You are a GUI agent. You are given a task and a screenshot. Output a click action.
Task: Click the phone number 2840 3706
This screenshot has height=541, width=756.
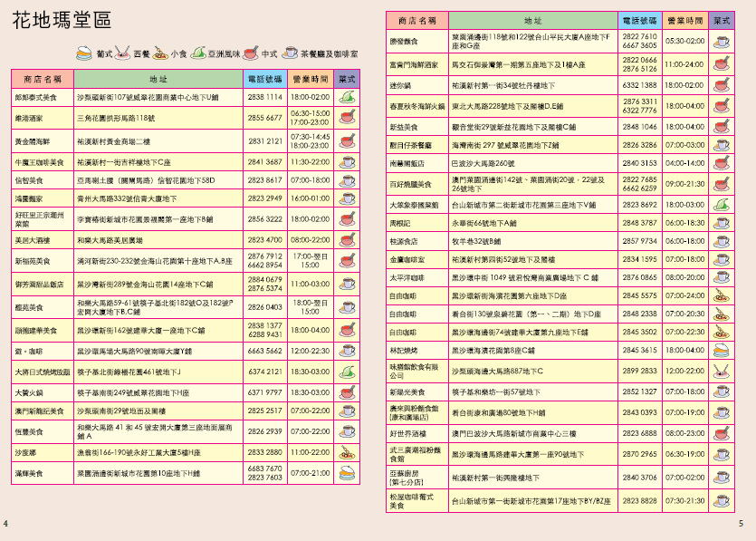coord(639,478)
